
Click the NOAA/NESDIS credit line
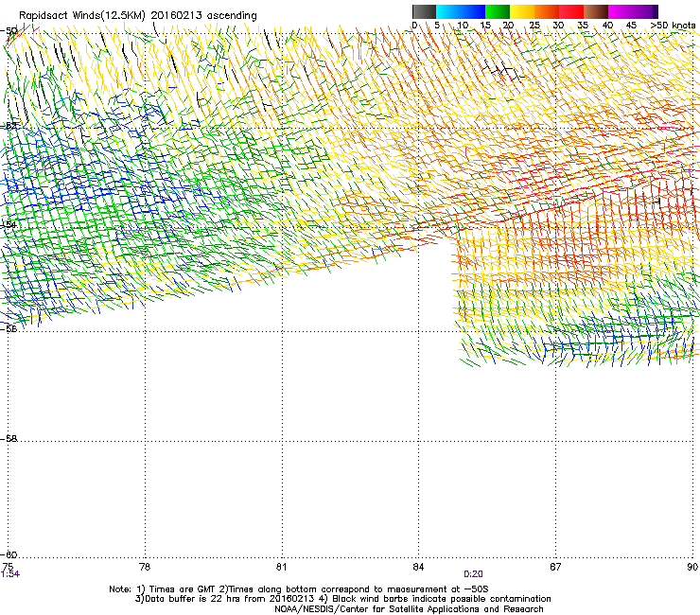click(409, 609)
